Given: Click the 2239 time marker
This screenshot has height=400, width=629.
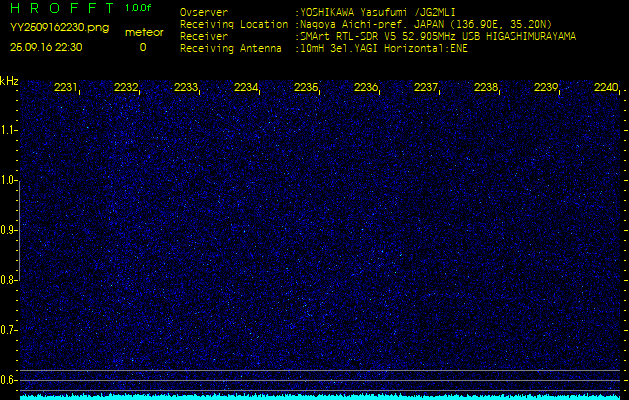Looking at the screenshot, I should 546,88.
